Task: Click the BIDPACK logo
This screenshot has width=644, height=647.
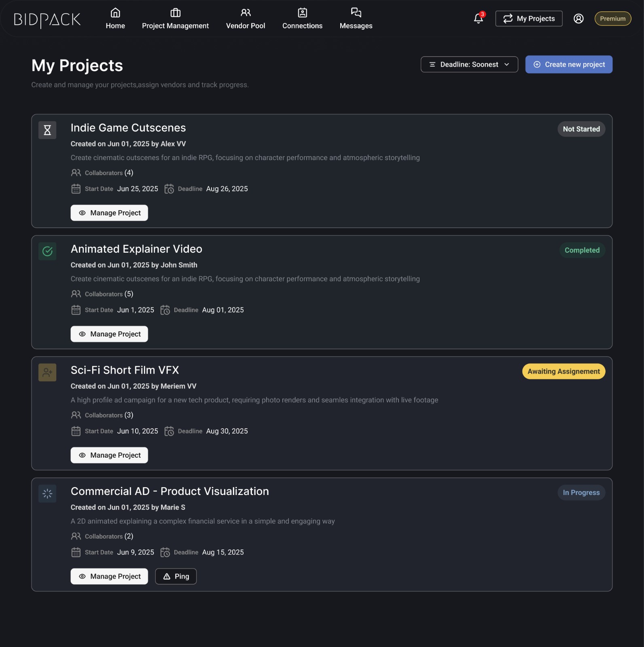Action: (x=47, y=19)
